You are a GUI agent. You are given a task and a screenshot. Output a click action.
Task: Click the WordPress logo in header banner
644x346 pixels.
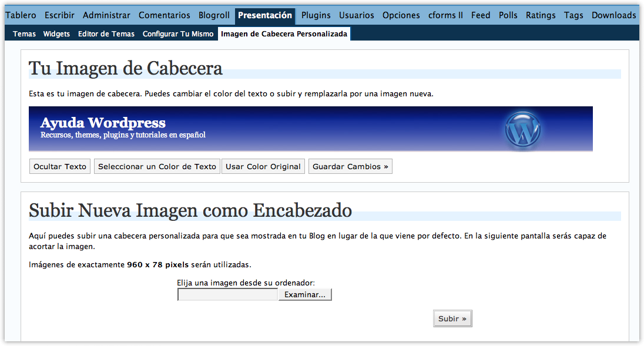(522, 129)
